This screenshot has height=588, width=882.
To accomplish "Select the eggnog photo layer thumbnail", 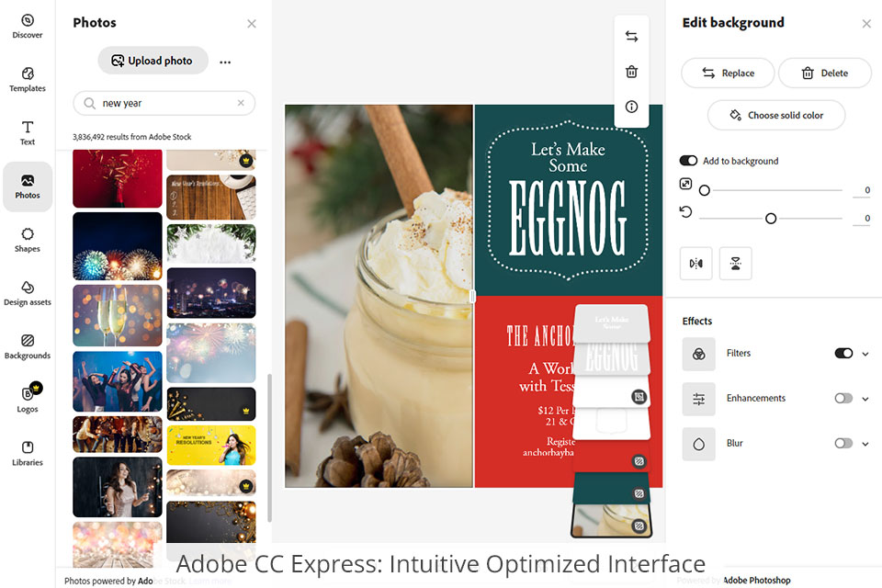I will [x=611, y=521].
